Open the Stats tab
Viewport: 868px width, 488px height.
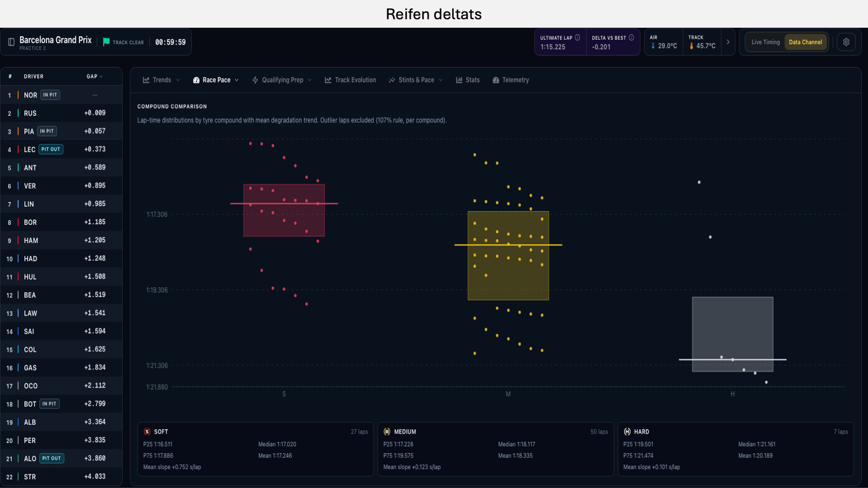(x=468, y=80)
